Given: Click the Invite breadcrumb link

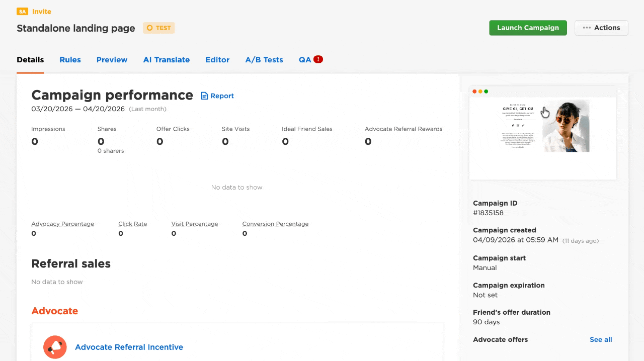Looking at the screenshot, I should pyautogui.click(x=42, y=12).
